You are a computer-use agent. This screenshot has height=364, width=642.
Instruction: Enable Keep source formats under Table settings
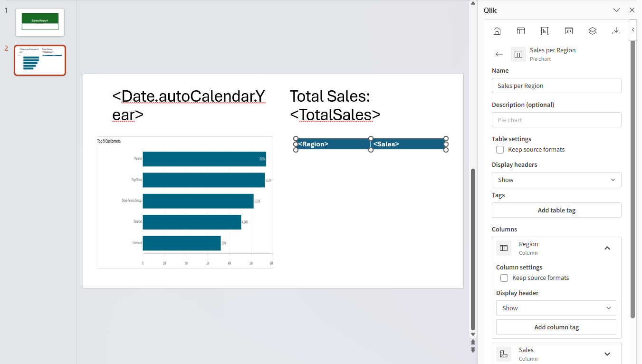coord(500,150)
